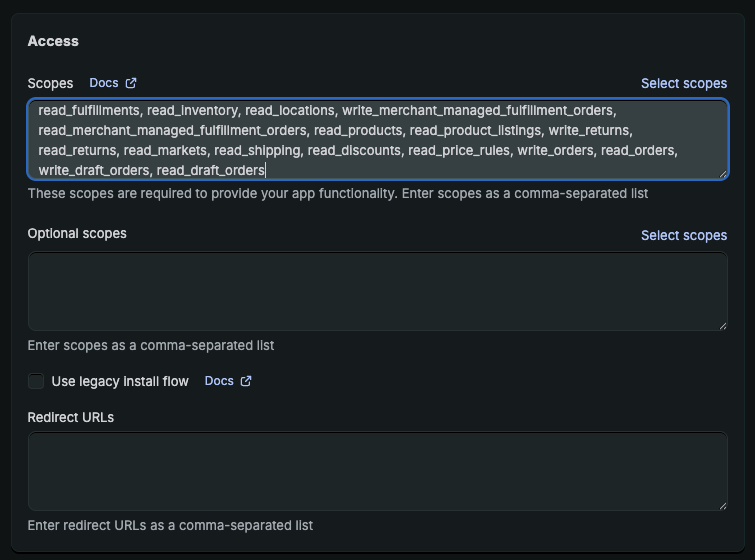Click on write_returns in the Scopes field

tap(589, 130)
